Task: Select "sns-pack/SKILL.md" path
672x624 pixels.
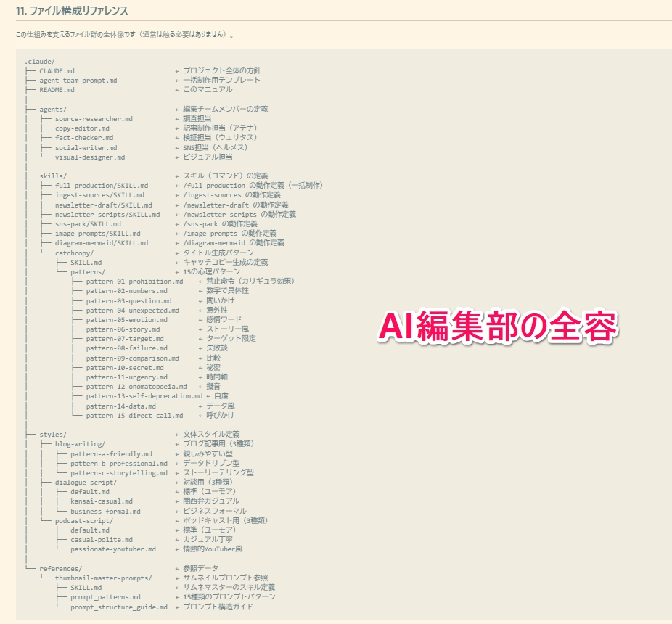Action: [x=88, y=224]
